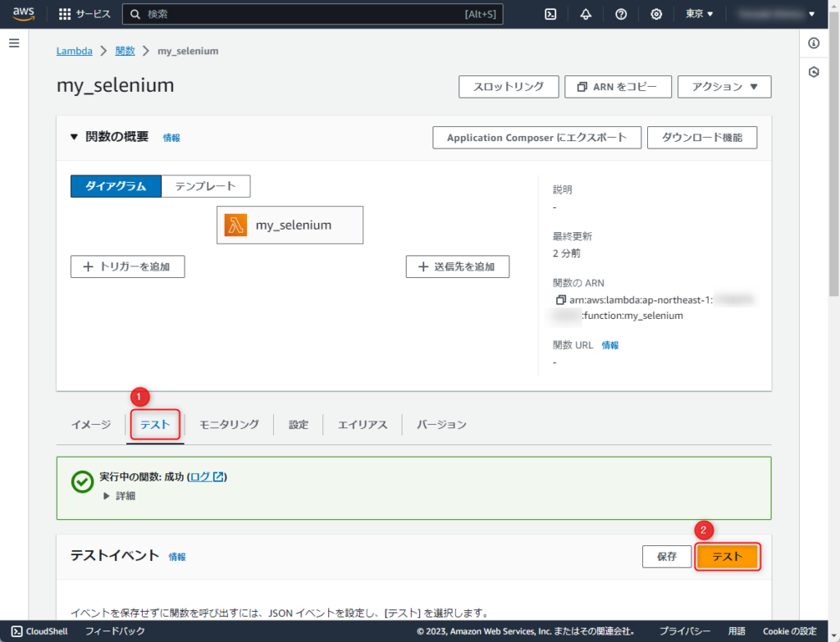Open the hexagon tutorials panel icon
This screenshot has width=840, height=642.
click(814, 72)
